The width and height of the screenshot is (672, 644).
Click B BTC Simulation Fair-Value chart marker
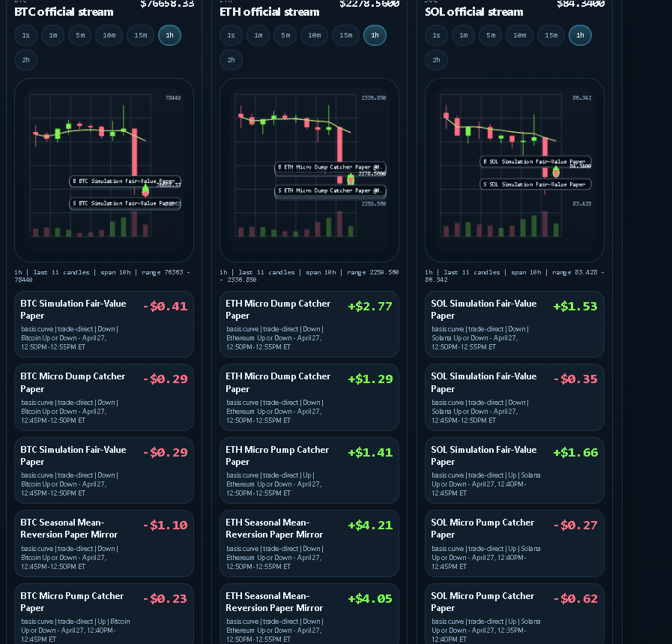pyautogui.click(x=125, y=181)
